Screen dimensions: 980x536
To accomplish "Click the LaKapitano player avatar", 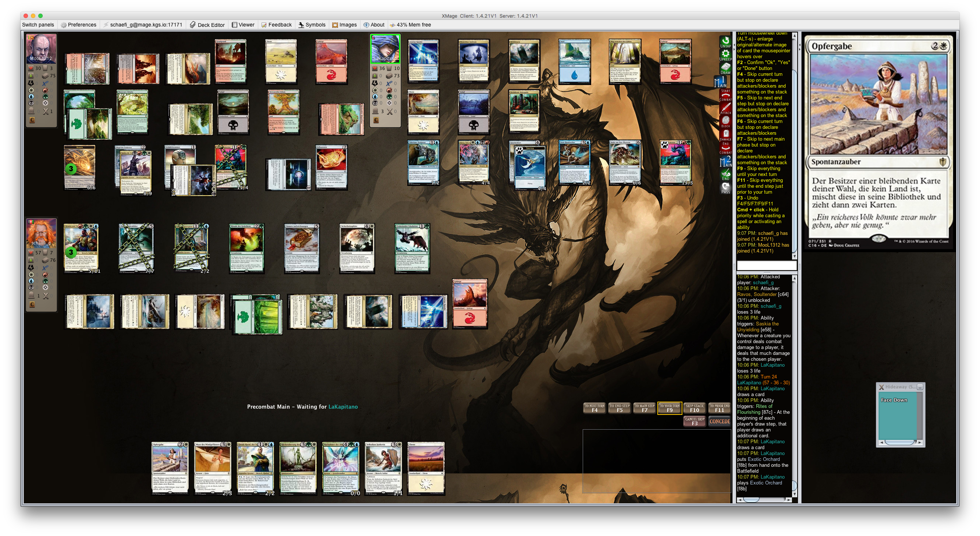I will (x=385, y=48).
